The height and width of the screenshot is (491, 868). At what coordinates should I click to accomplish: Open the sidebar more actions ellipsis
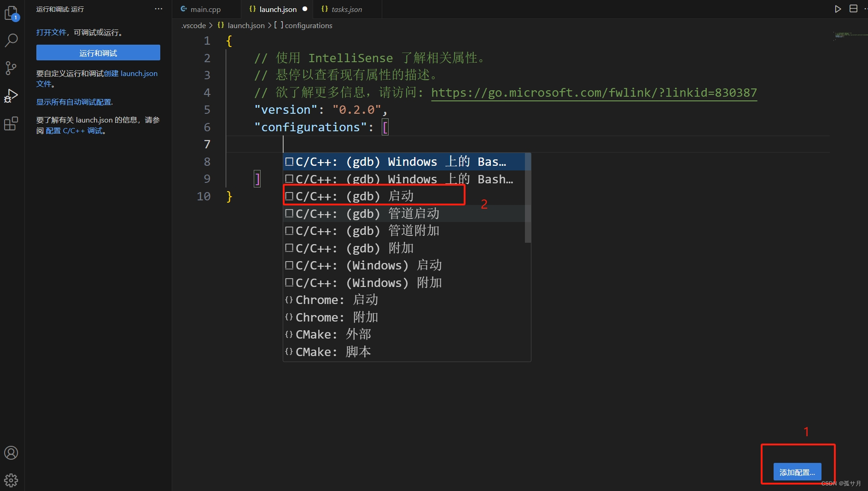tap(158, 9)
